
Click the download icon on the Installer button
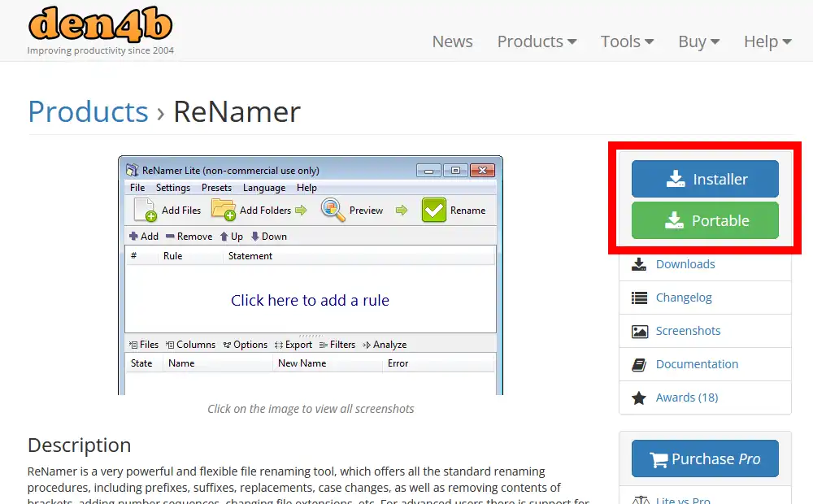(x=675, y=179)
